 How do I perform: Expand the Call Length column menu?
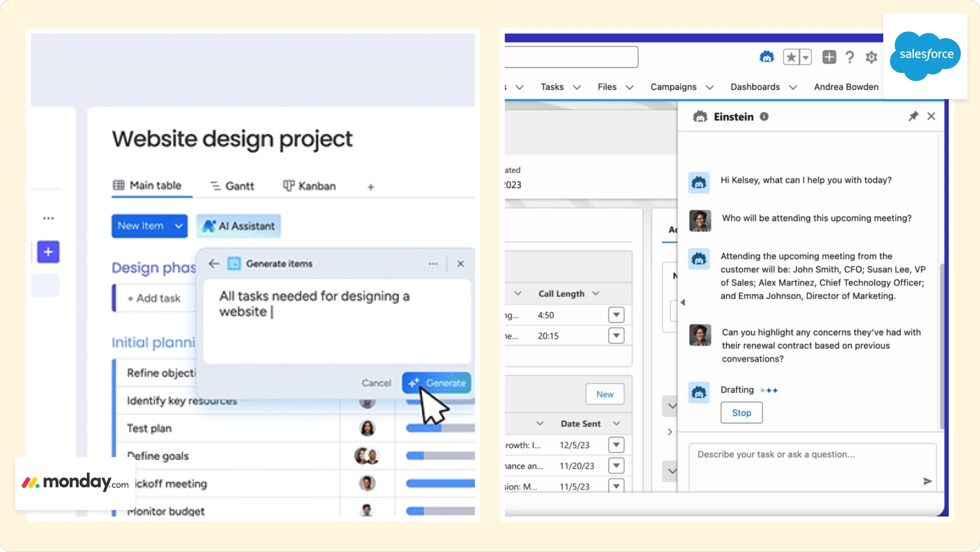click(596, 294)
